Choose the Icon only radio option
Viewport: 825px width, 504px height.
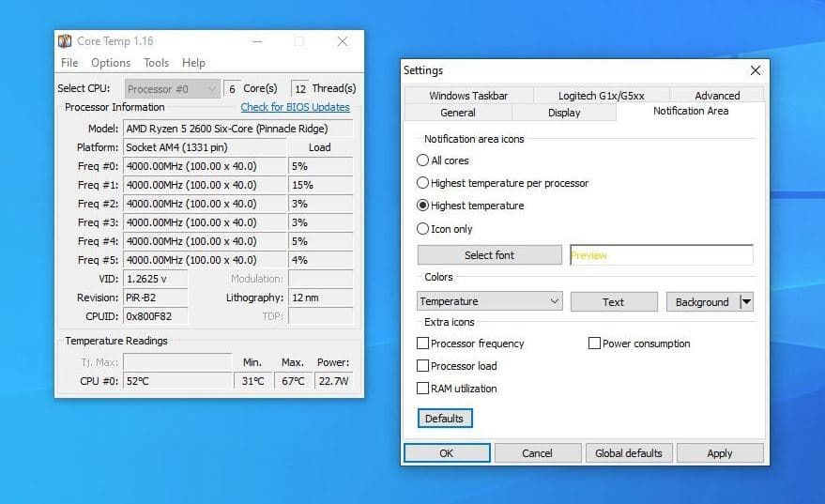click(422, 229)
